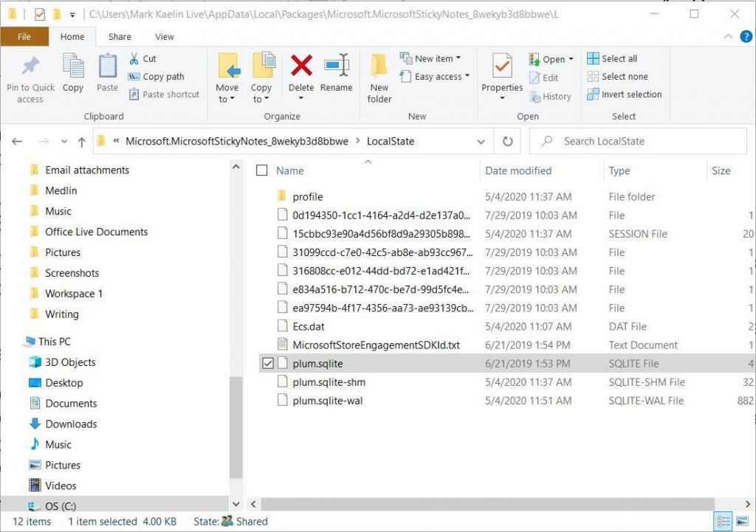756x532 pixels.
Task: Create a New folder from the ribbon
Action: click(x=379, y=77)
